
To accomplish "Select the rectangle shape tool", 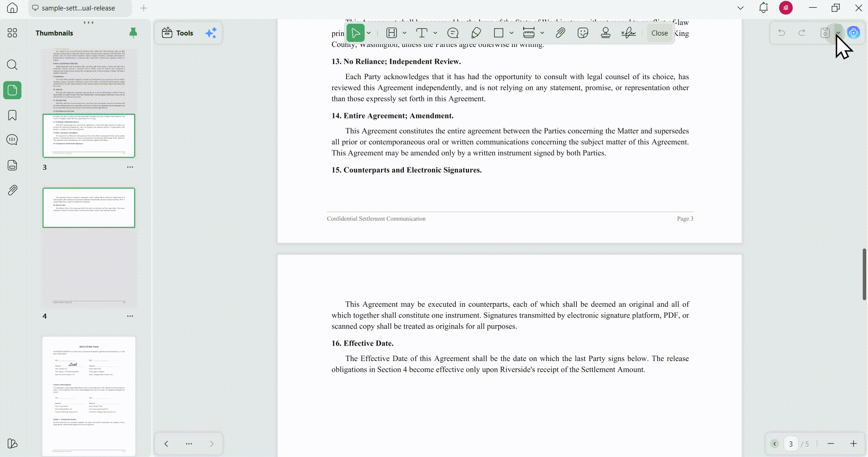I will coord(499,33).
